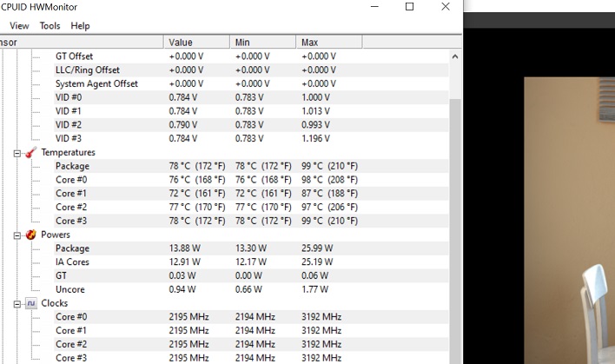Screen dimensions: 615x364
Task: Click VID #3 max value 1.196 V
Action: 315,139
